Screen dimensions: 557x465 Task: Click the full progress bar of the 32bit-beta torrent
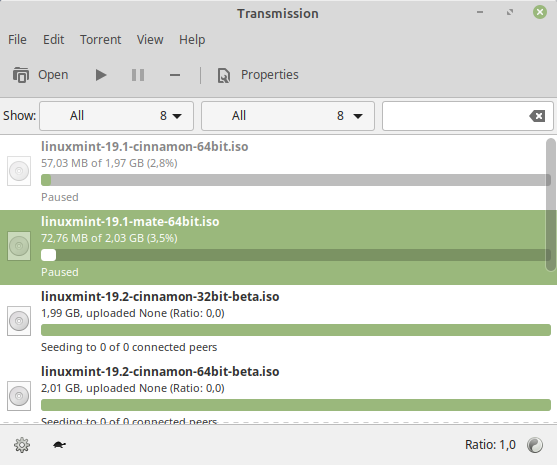(296, 330)
